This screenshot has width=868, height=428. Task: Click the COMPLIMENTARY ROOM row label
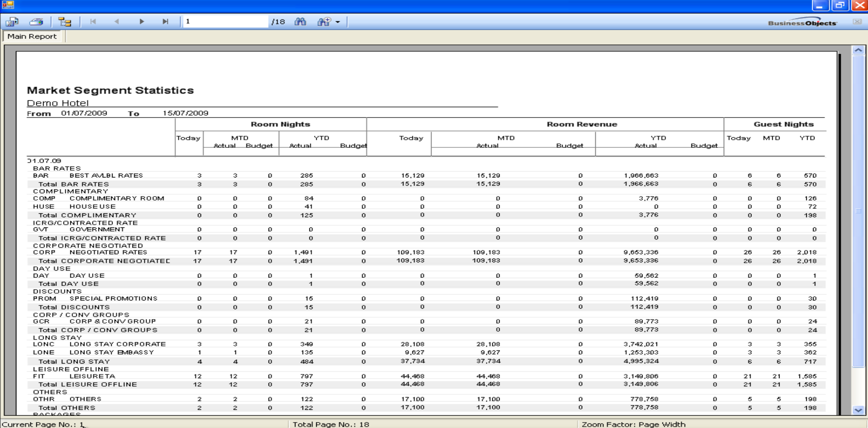coord(117,198)
